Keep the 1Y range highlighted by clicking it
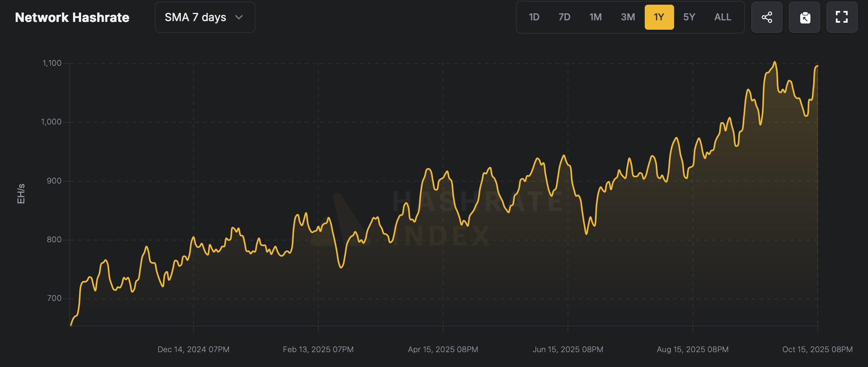 point(660,17)
